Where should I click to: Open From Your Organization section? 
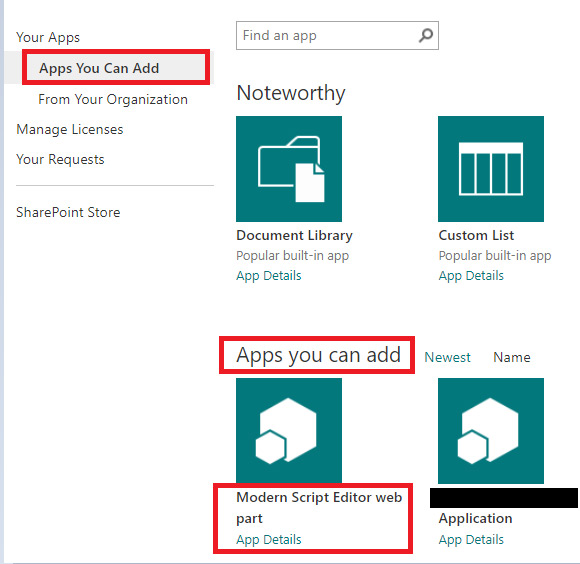pyautogui.click(x=113, y=99)
